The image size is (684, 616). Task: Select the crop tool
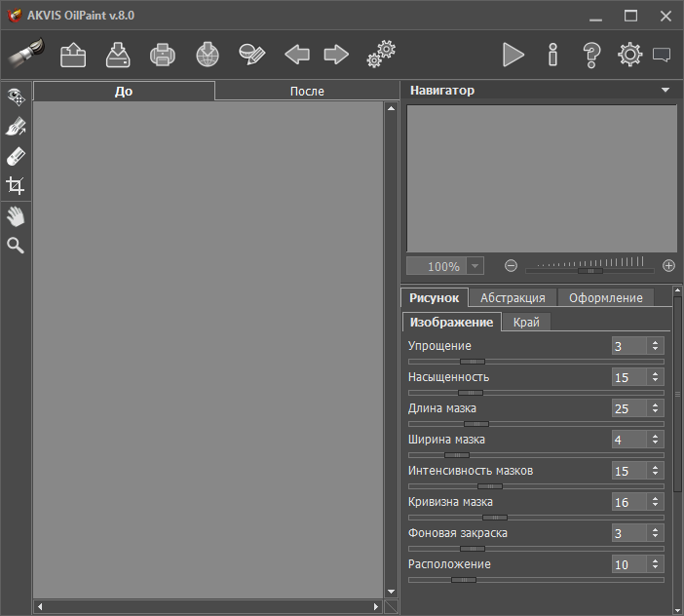pos(16,185)
